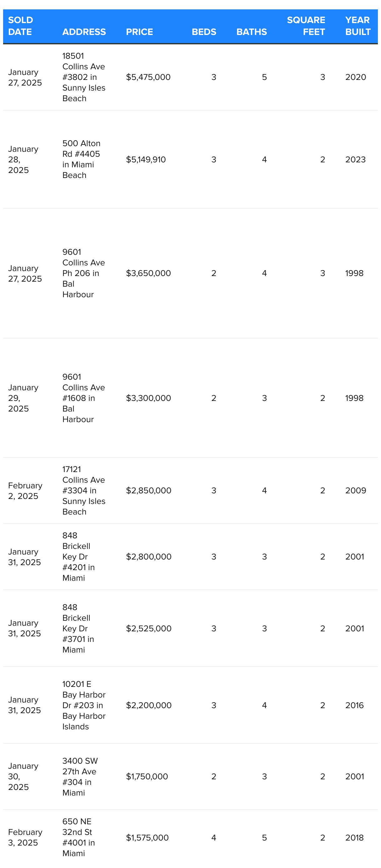Click the $5,475,000 price cell
The height and width of the screenshot is (868, 381).
pos(148,77)
